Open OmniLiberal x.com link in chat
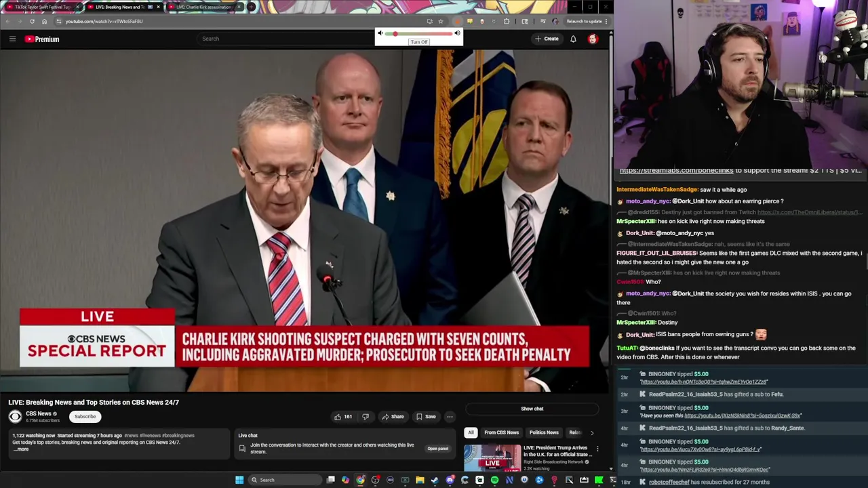Viewport: 868px width, 488px height. coord(809,212)
